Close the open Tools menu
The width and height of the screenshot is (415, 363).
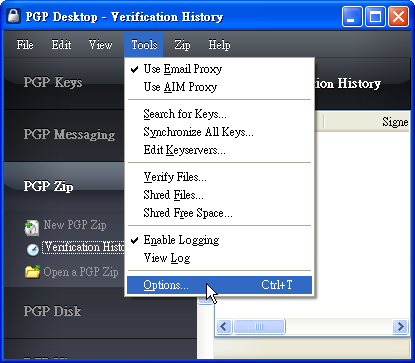pyautogui.click(x=144, y=44)
